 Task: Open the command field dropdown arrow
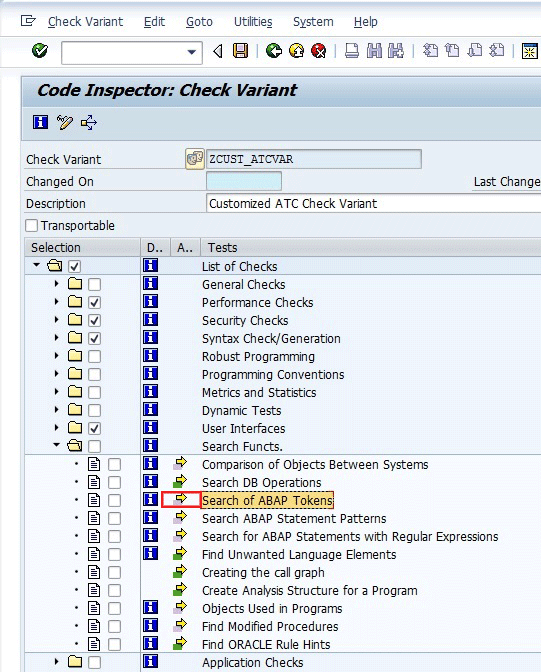click(192, 52)
